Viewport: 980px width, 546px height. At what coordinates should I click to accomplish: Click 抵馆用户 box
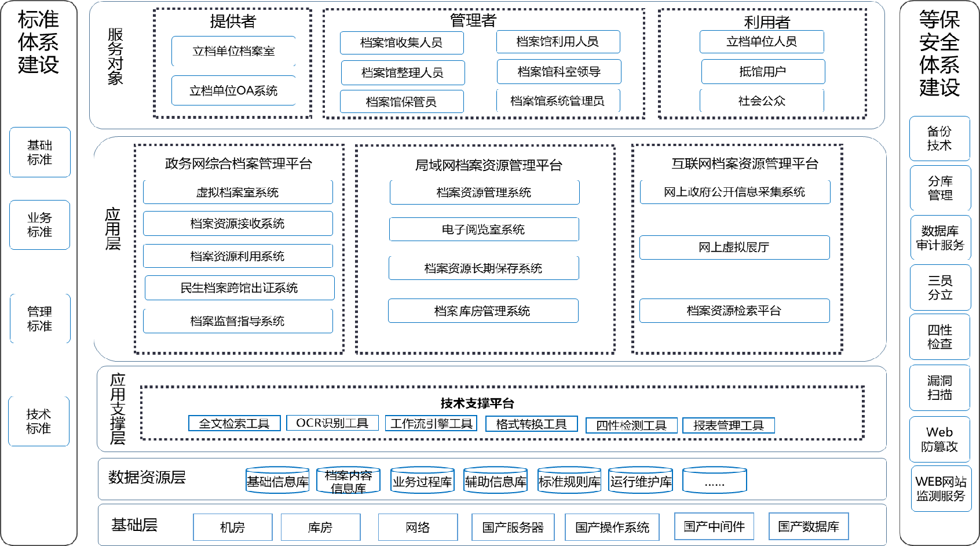pyautogui.click(x=763, y=72)
